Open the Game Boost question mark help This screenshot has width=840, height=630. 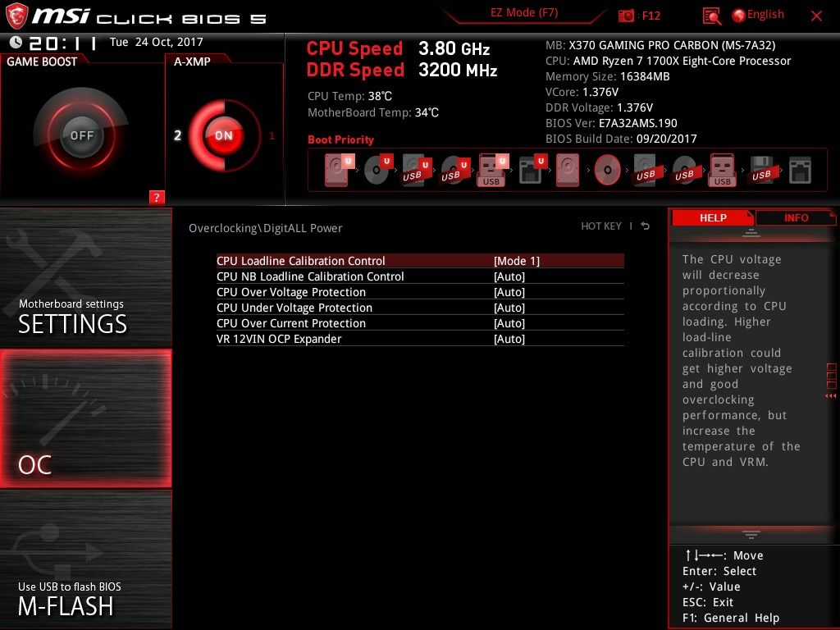[x=157, y=197]
